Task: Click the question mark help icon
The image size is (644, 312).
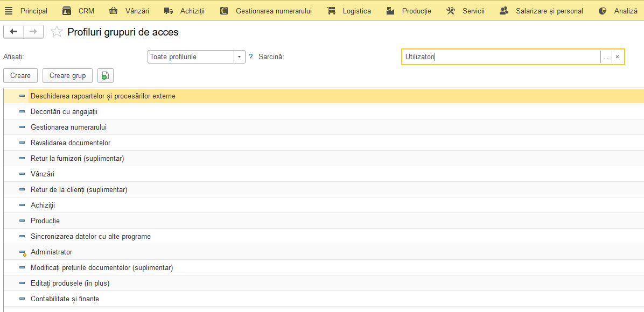Action: tap(251, 56)
